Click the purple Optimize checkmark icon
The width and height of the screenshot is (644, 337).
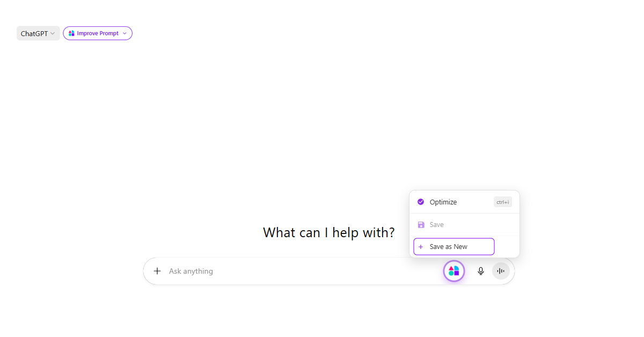tap(421, 202)
